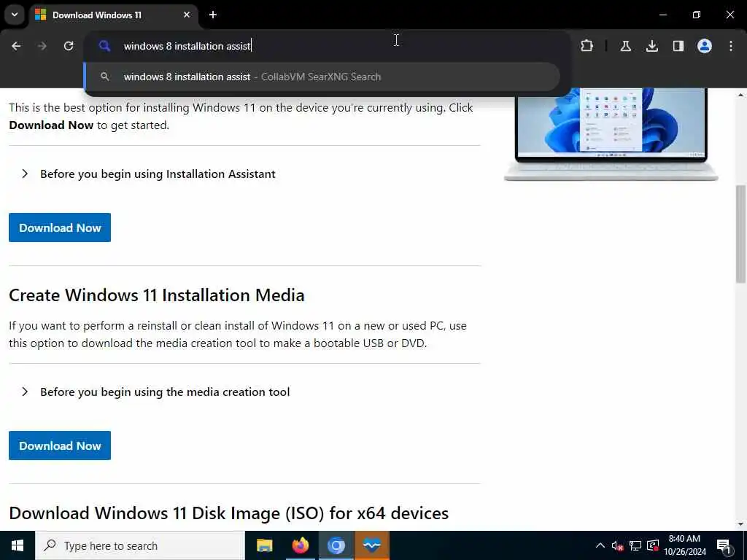Toggle the browser side panel

(x=678, y=46)
